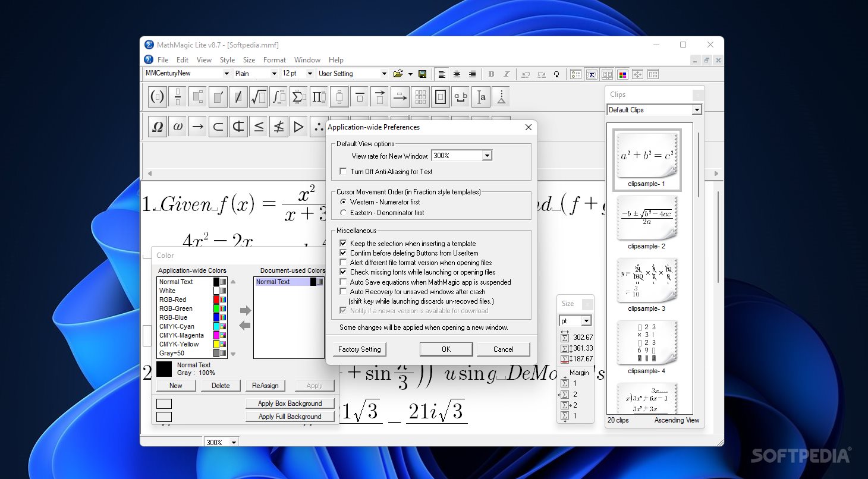Open the Window menu

pos(307,59)
